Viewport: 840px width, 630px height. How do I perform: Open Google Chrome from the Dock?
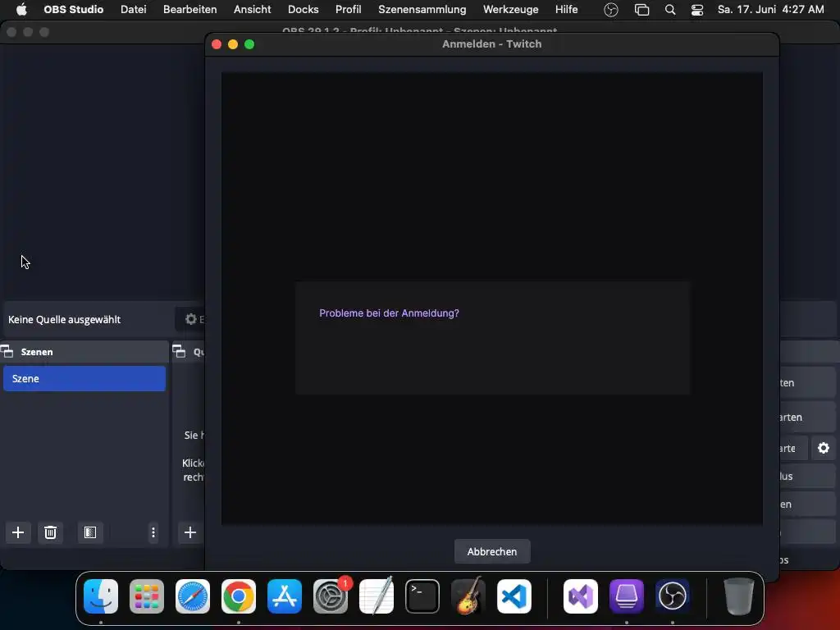click(239, 596)
